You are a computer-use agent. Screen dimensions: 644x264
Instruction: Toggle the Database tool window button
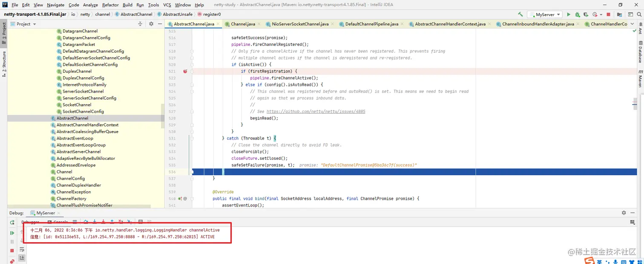pyautogui.click(x=640, y=52)
